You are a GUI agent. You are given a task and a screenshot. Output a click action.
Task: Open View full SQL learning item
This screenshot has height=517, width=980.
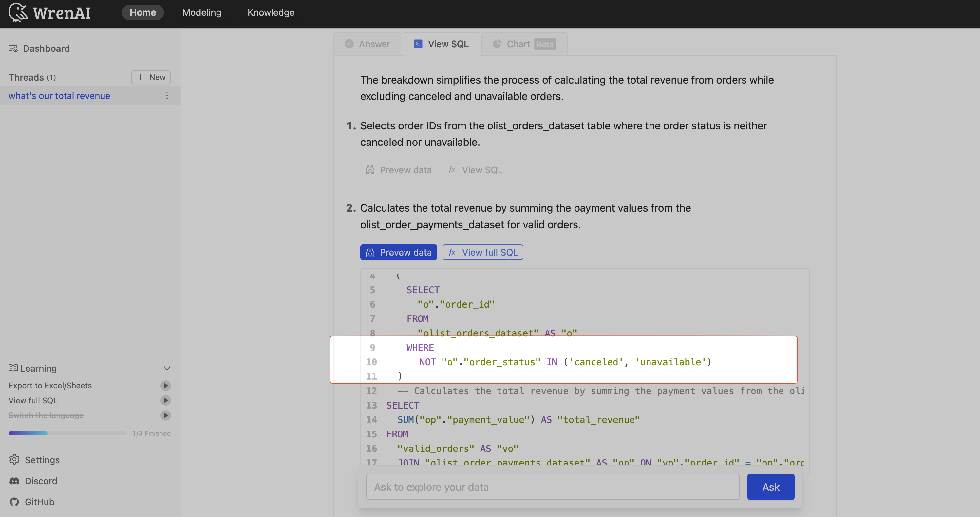click(x=33, y=400)
